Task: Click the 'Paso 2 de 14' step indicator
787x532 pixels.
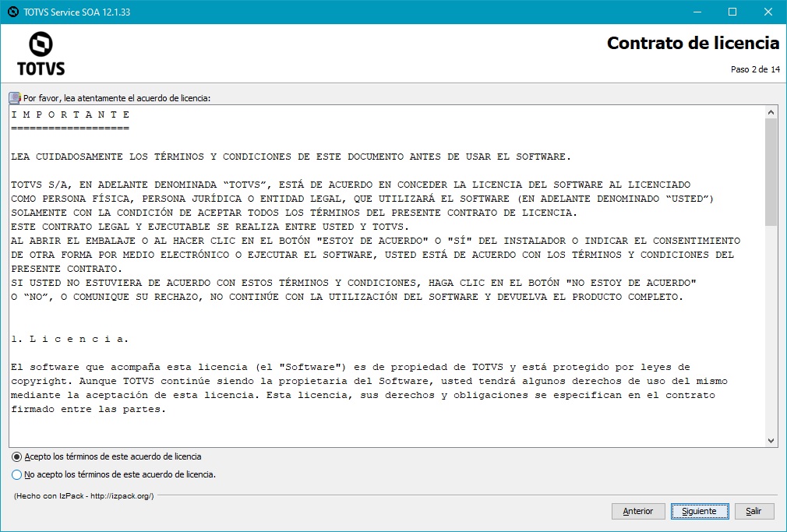Action: point(755,69)
